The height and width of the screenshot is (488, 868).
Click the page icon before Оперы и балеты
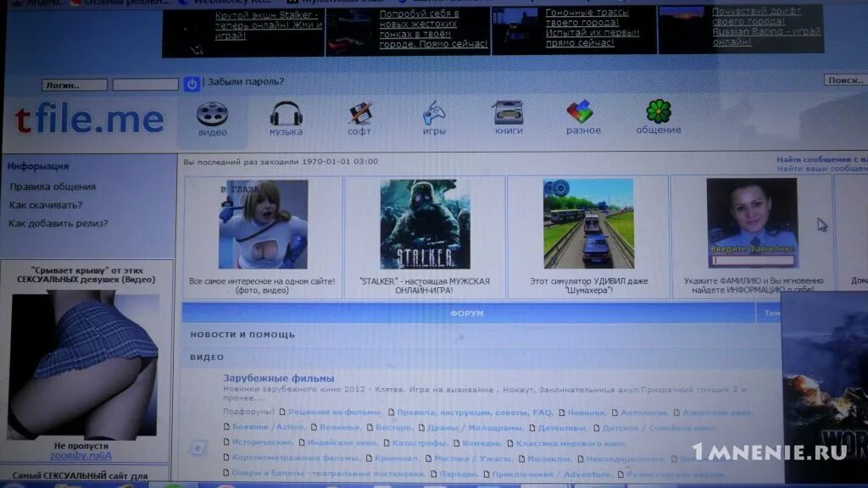coord(226,473)
